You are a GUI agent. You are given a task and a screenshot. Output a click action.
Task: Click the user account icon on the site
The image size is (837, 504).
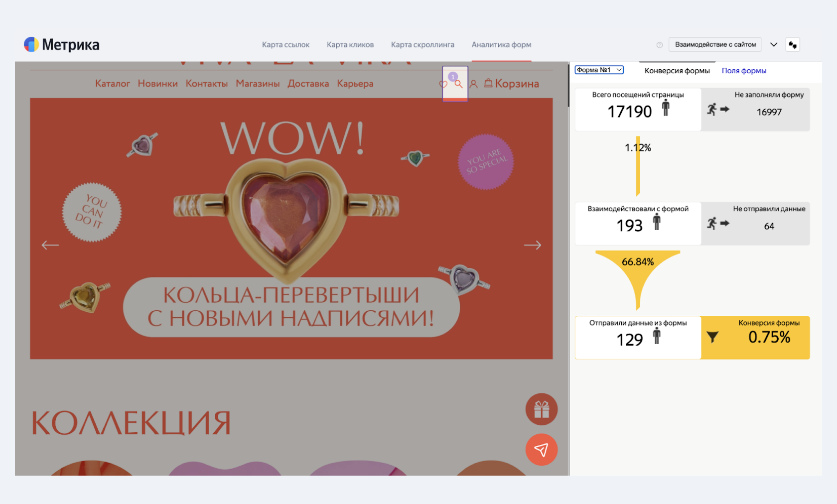coord(474,84)
